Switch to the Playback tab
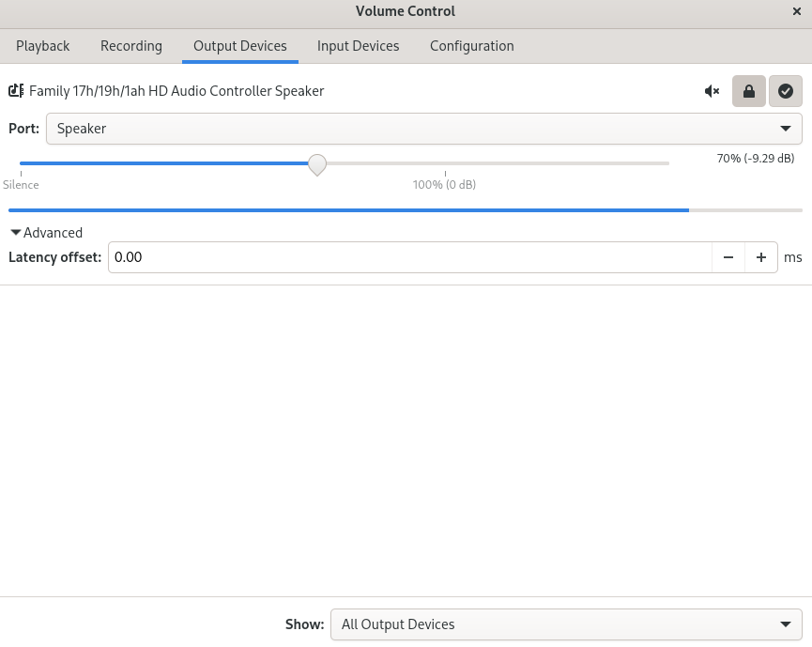 pos(43,45)
